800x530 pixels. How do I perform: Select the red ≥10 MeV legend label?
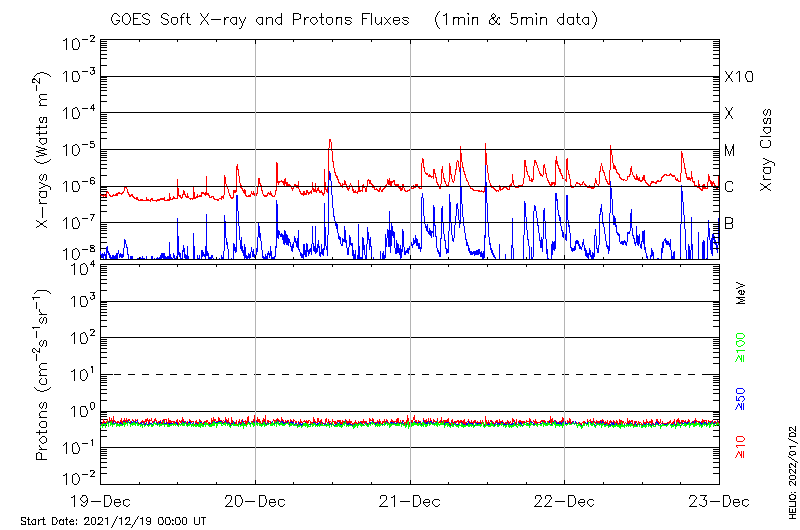(x=741, y=447)
